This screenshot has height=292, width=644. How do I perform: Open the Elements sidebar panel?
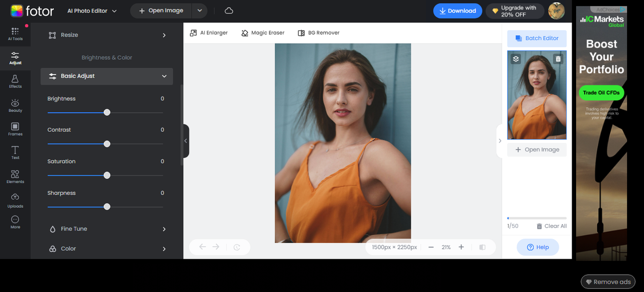coord(15,177)
